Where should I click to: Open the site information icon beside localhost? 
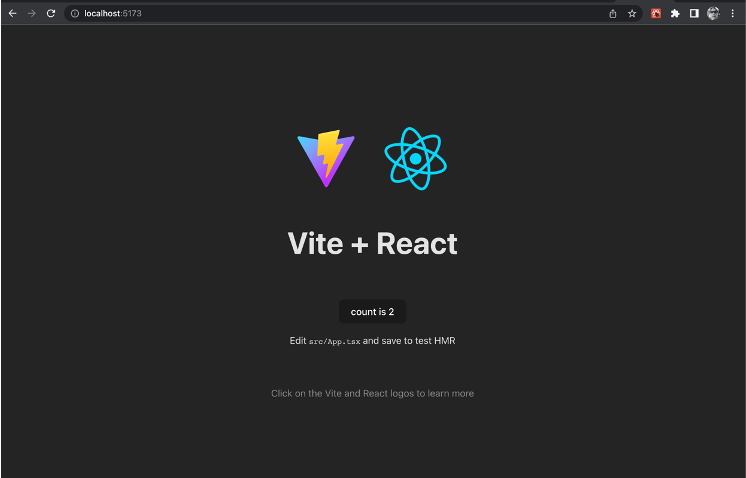tap(75, 13)
